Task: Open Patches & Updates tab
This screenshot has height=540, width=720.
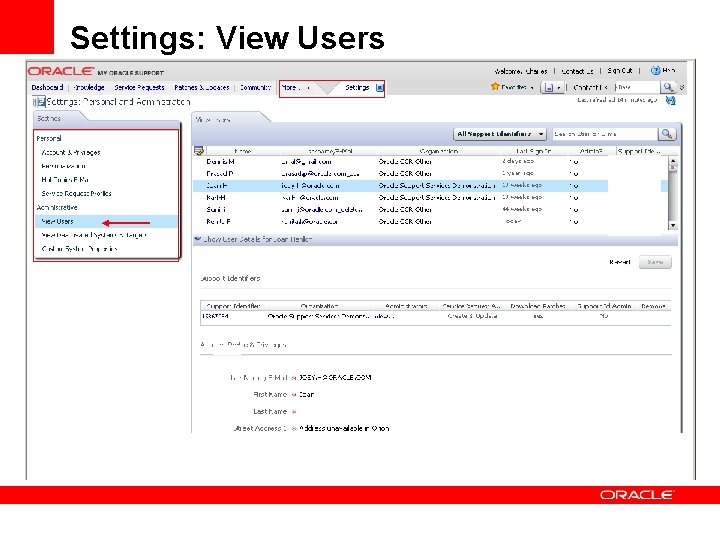Action: (202, 87)
